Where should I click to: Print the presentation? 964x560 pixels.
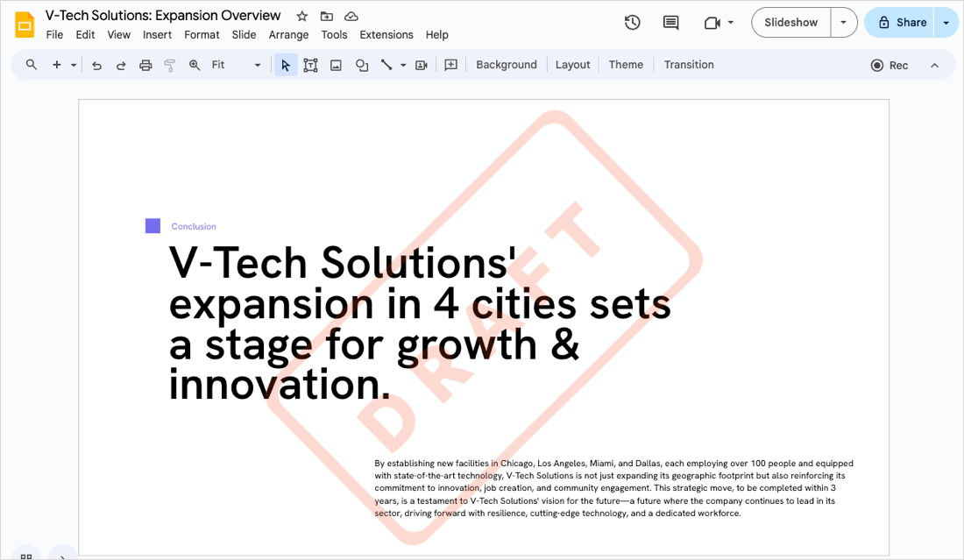(145, 65)
